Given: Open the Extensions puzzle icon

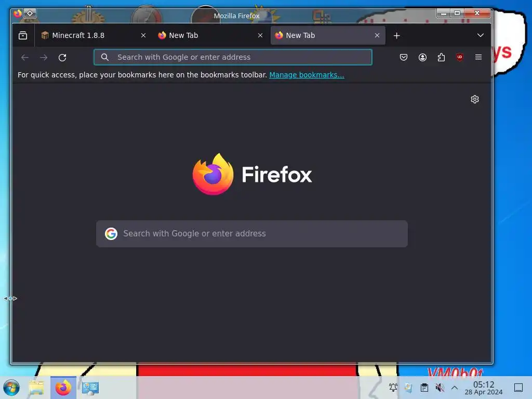Looking at the screenshot, I should click(x=441, y=57).
